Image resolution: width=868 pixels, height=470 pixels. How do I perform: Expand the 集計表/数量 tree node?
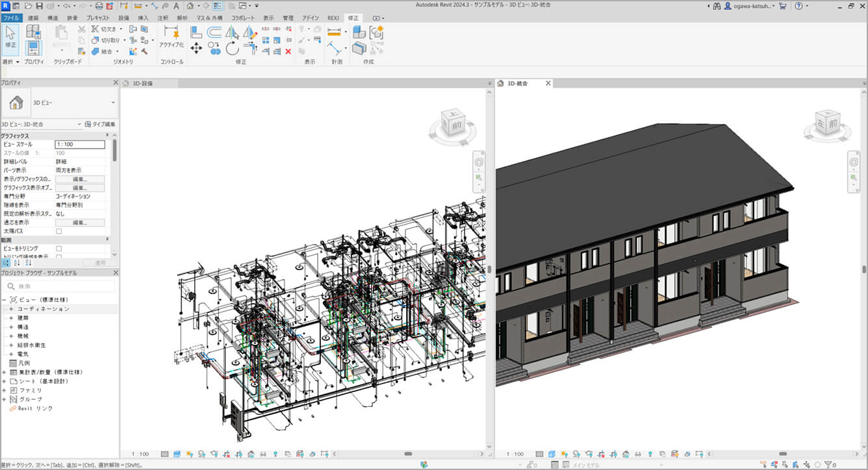(x=4, y=373)
